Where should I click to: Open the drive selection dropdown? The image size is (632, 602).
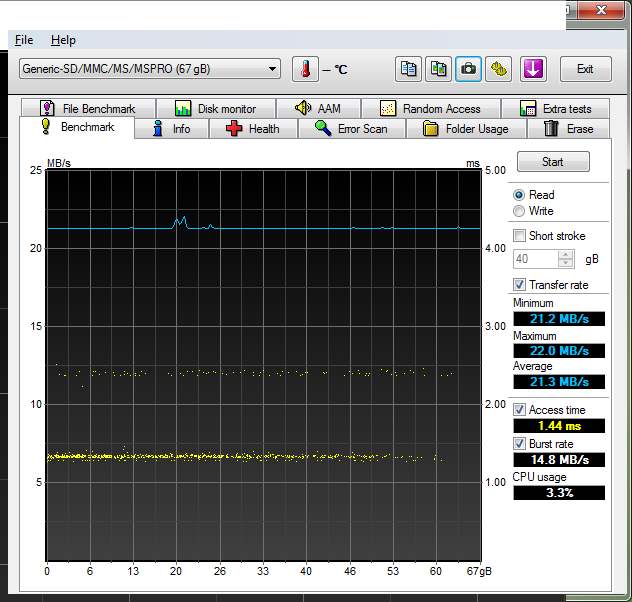[x=149, y=69]
